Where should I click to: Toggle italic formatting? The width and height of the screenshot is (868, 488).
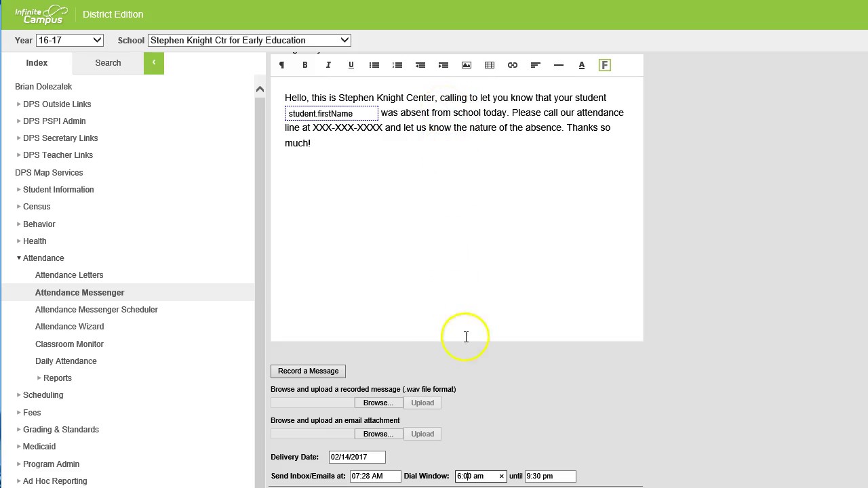(x=328, y=65)
